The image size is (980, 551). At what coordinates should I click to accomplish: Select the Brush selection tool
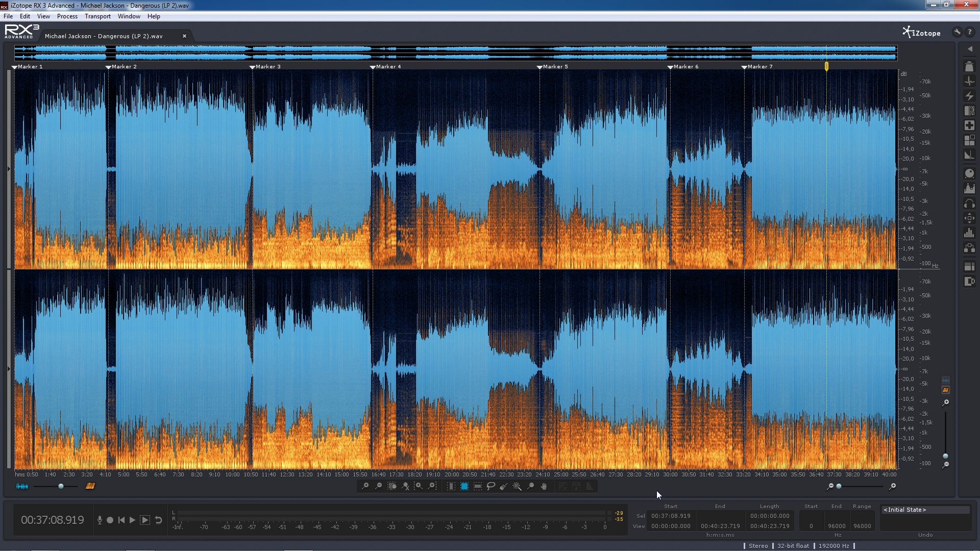(504, 486)
